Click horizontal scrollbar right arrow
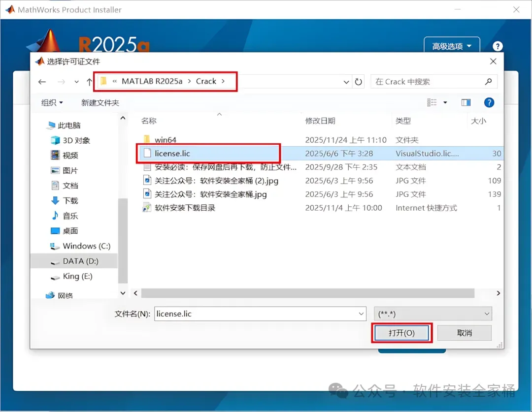Viewport: 532px width, 412px height. tap(498, 293)
